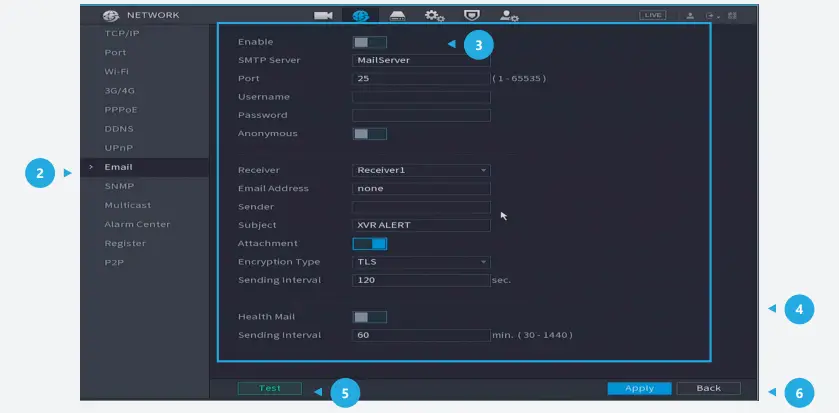Open the System gears icon
This screenshot has height=413, width=839.
click(x=434, y=16)
